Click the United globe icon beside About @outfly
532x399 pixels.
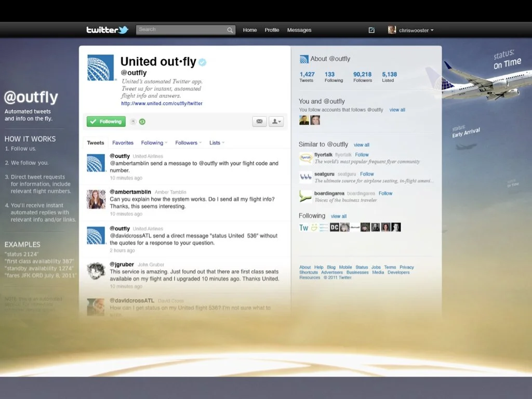[304, 59]
